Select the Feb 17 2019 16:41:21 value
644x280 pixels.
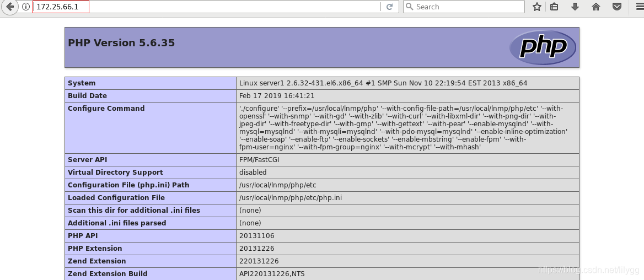[x=277, y=96]
